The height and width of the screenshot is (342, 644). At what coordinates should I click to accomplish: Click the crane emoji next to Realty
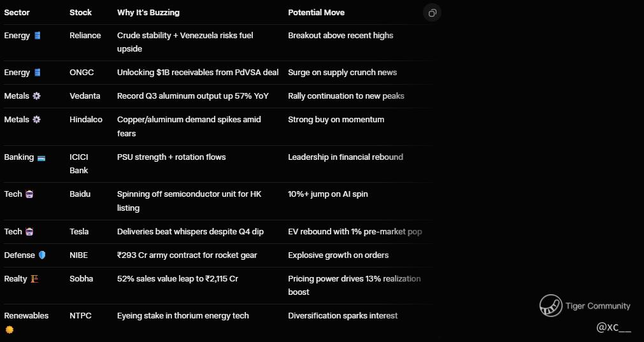point(34,279)
